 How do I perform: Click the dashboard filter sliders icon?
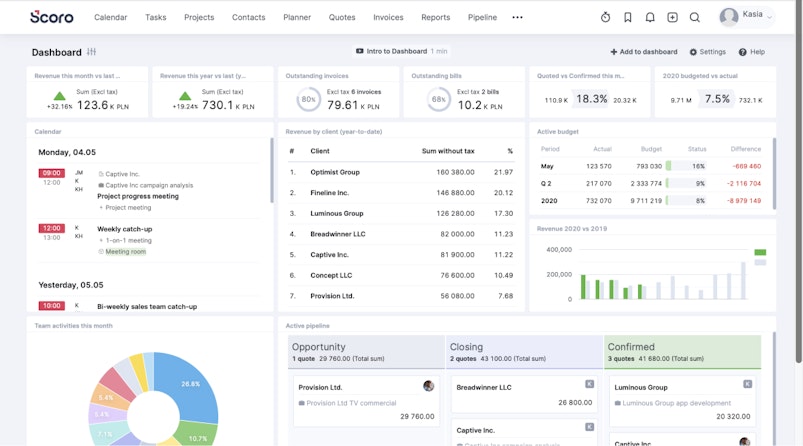pos(92,52)
